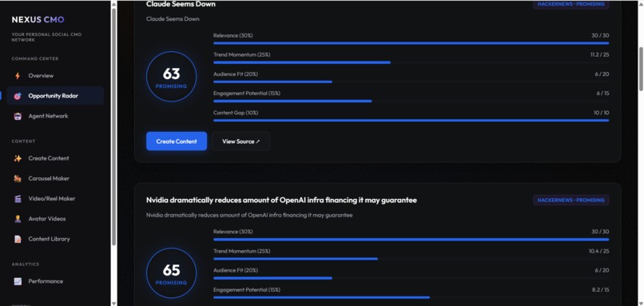Viewport: 644px width, 306px height.
Task: Click Trend Momentum bar showing 10.4 / 25
Action: tap(411, 259)
